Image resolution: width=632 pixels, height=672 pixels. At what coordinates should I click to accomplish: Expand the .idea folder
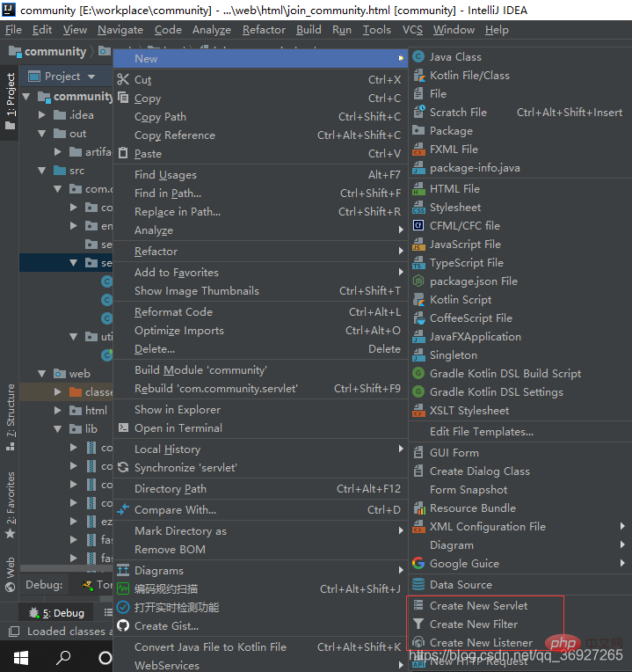point(42,115)
